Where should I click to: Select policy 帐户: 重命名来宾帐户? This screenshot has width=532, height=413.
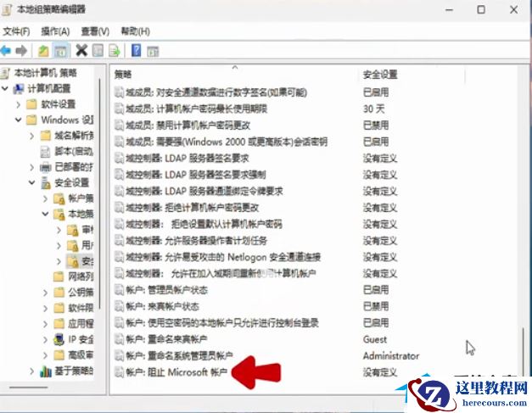click(x=166, y=339)
